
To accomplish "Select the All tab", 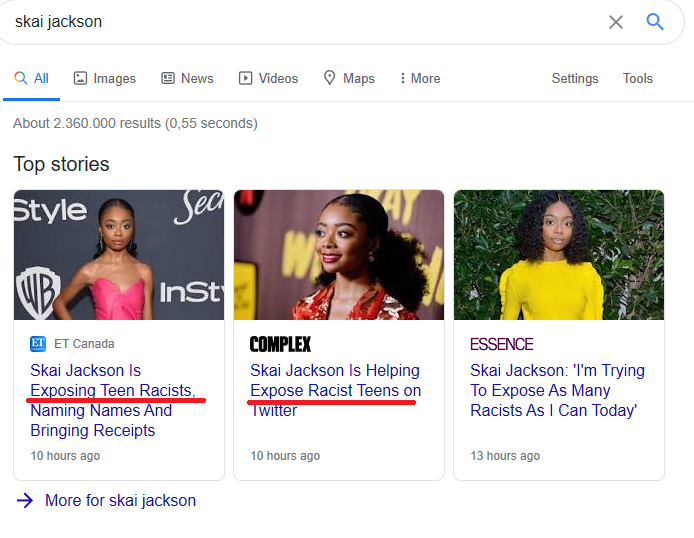I will tap(31, 78).
